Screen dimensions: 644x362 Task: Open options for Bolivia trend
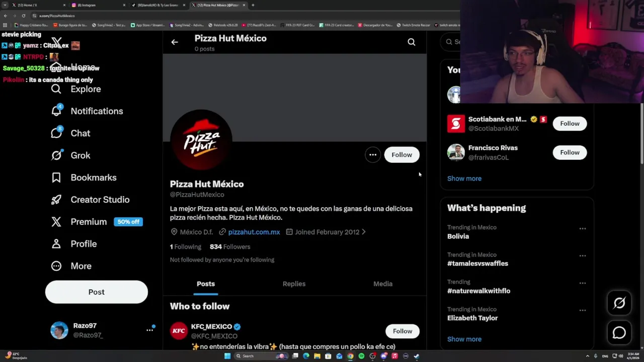click(583, 229)
